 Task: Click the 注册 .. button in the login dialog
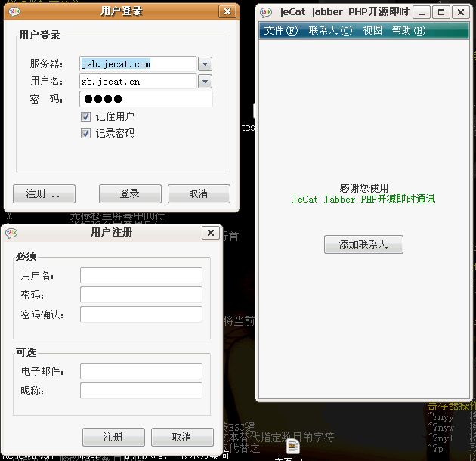44,193
